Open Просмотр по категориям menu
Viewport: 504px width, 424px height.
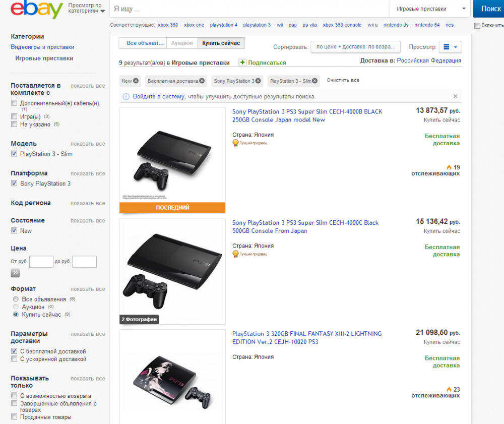click(87, 9)
